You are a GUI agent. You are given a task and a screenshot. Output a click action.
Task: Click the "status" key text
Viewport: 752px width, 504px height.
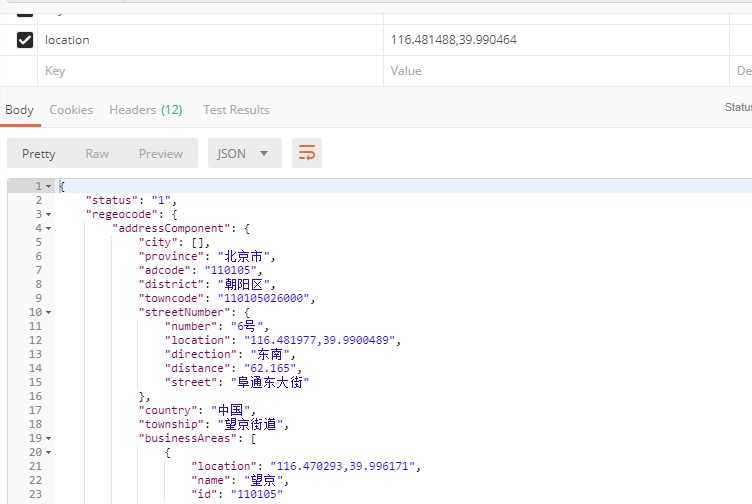click(112, 200)
